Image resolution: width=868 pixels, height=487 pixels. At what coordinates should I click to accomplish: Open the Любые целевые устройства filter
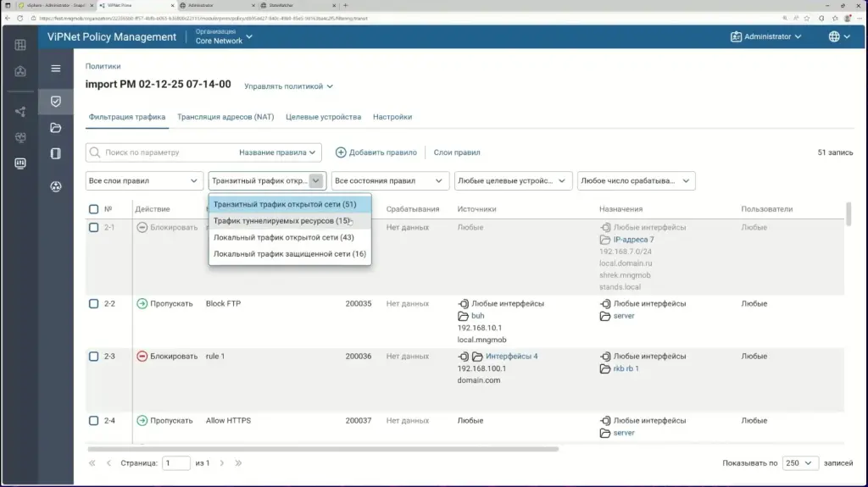pyautogui.click(x=513, y=181)
